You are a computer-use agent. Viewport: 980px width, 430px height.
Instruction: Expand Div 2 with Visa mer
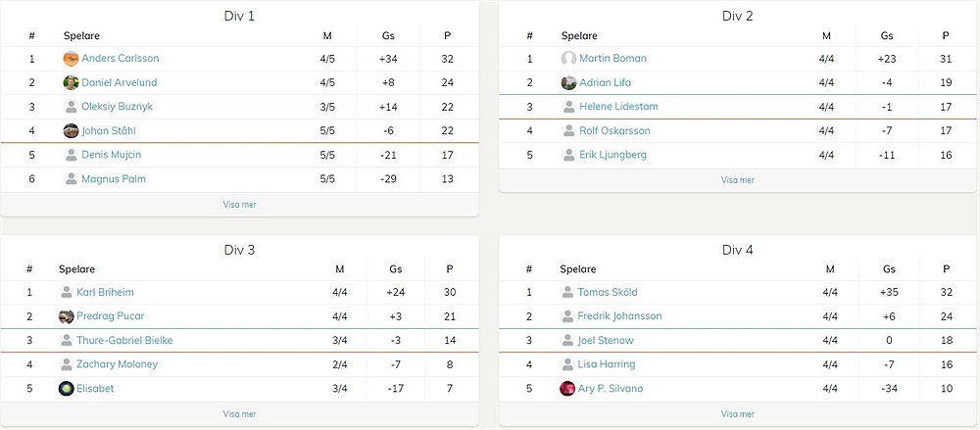738,180
